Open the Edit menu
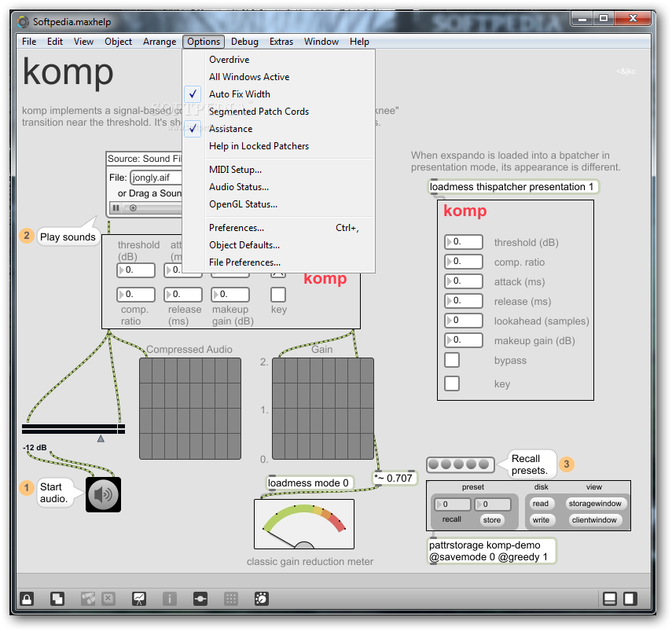The height and width of the screenshot is (631, 672). click(55, 42)
